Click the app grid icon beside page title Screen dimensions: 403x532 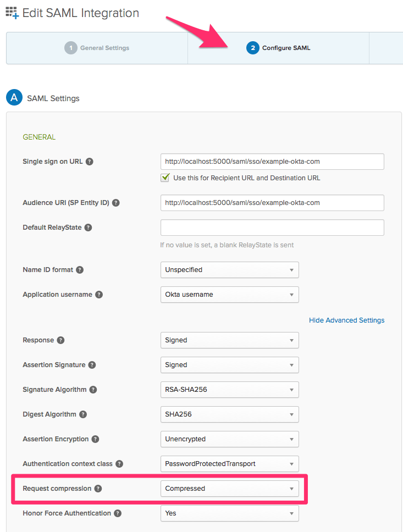click(12, 13)
